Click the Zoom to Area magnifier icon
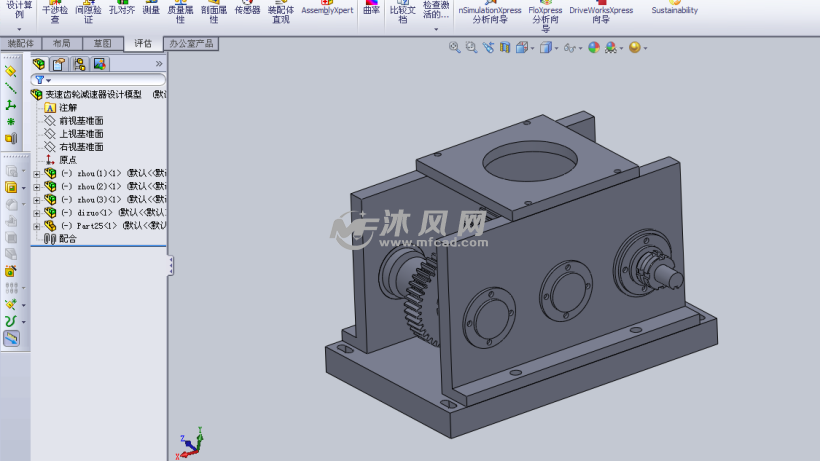820x461 pixels. tap(471, 47)
